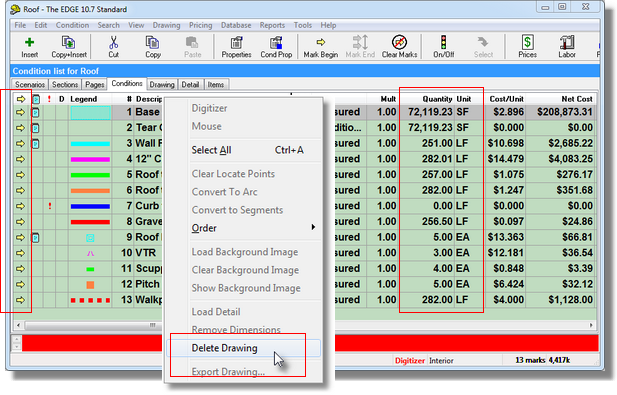Click the red exclamation in row 7 Curb

coord(50,206)
